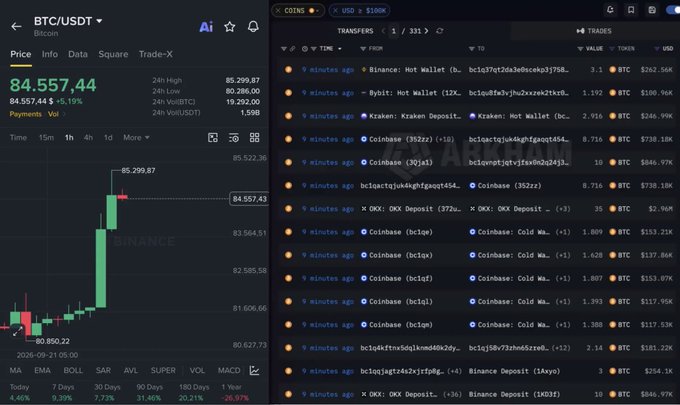Open the TOKEN column filter funnel
This screenshot has height=405, width=680.
pyautogui.click(x=612, y=49)
